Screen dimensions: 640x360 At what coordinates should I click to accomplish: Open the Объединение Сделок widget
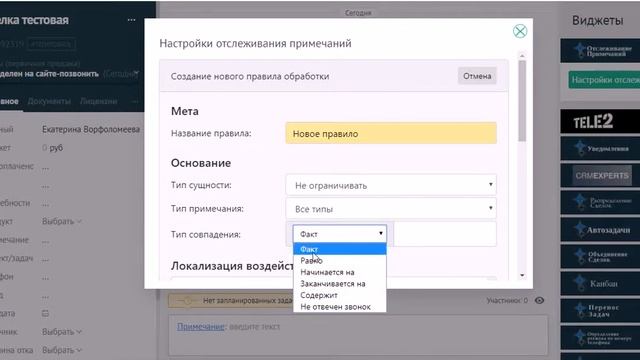pos(600,256)
